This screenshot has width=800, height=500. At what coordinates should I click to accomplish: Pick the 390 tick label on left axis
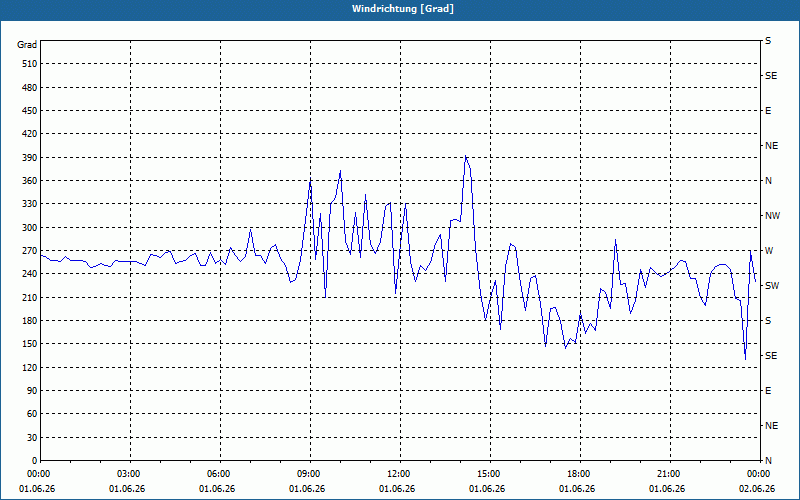(x=30, y=158)
